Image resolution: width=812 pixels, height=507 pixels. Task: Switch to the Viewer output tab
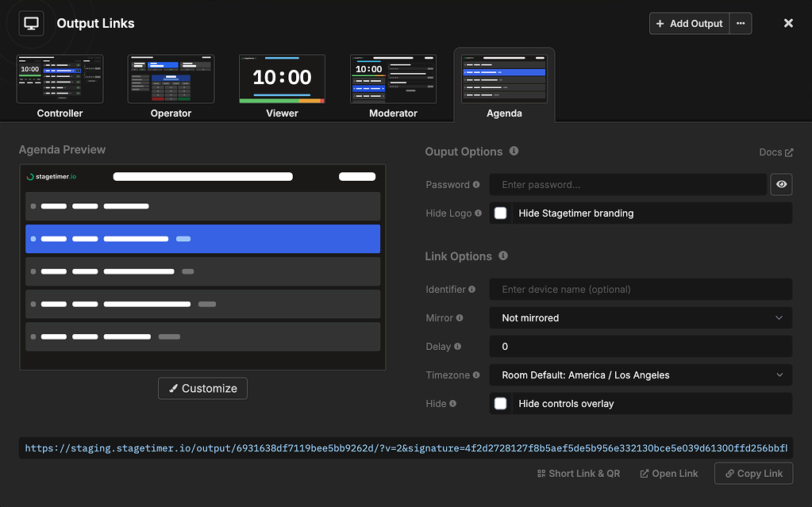click(282, 79)
